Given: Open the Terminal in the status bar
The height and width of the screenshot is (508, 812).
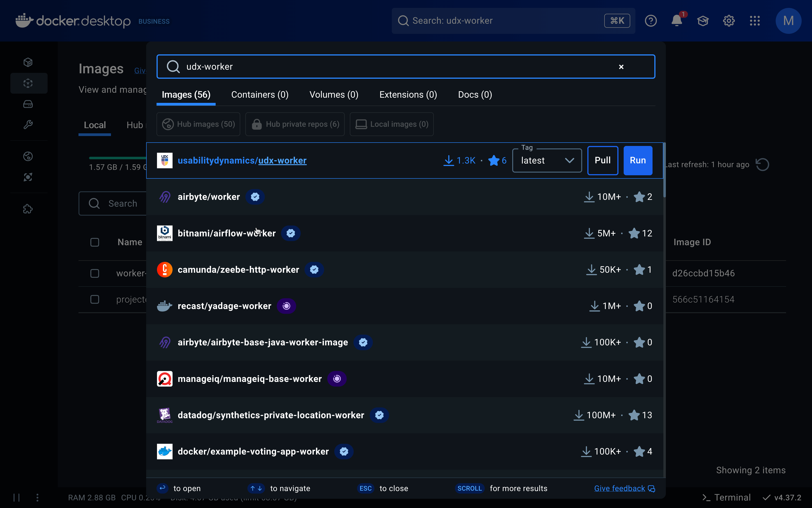Looking at the screenshot, I should coord(726,498).
